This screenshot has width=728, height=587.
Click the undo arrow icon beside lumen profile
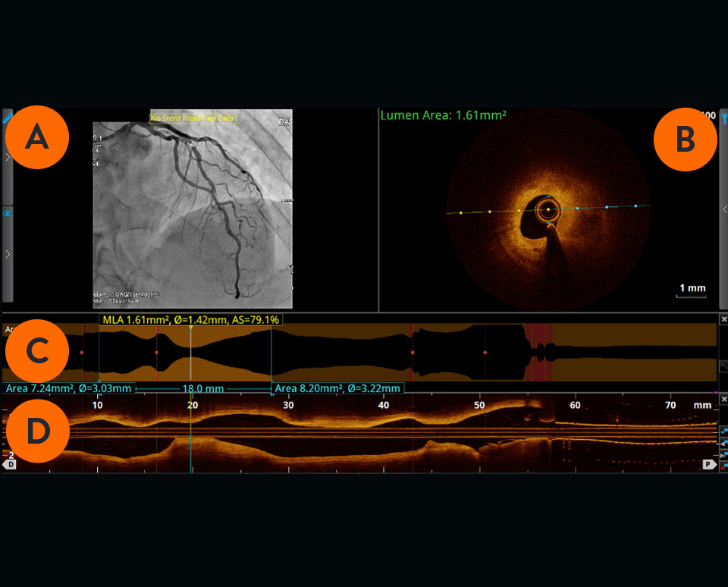[723, 366]
